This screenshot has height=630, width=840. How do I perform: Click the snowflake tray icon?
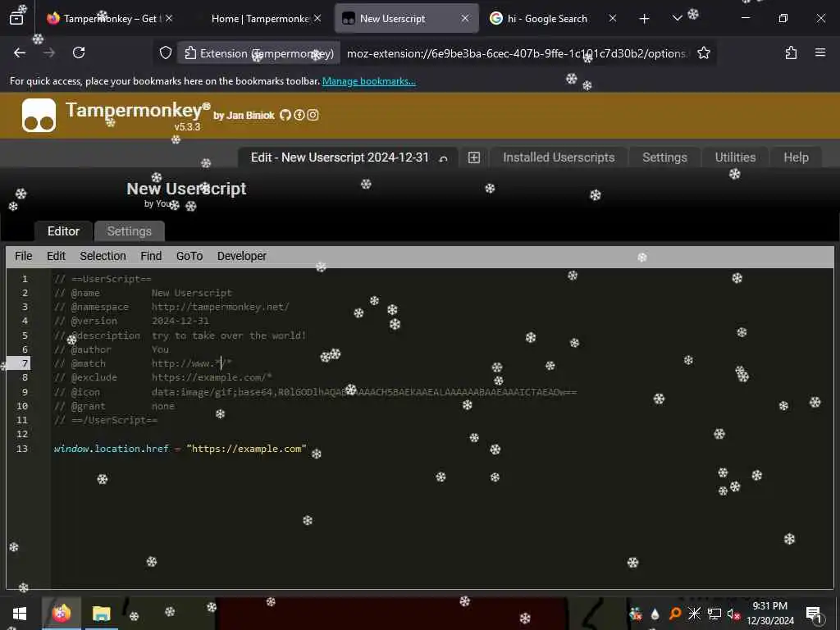694,614
